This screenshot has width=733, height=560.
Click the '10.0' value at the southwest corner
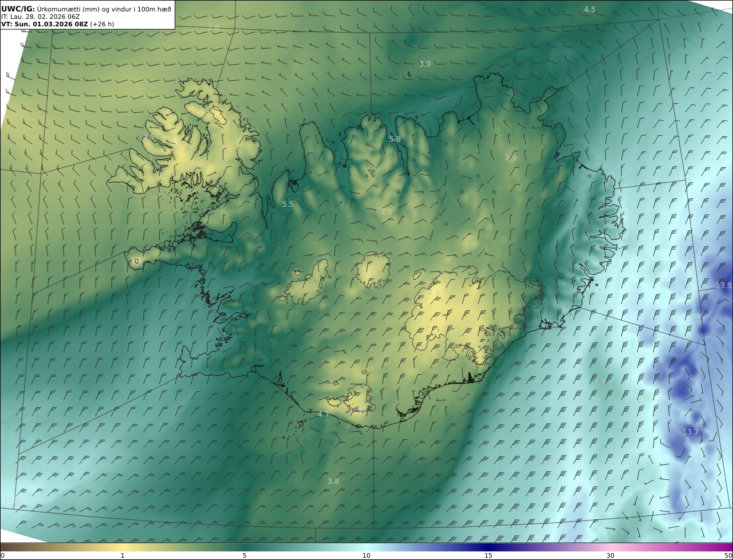coord(12,500)
